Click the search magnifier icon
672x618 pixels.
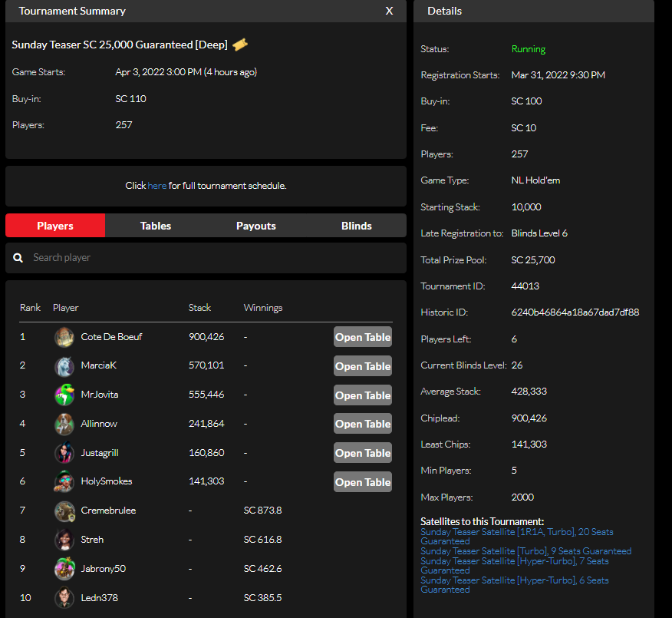18,258
